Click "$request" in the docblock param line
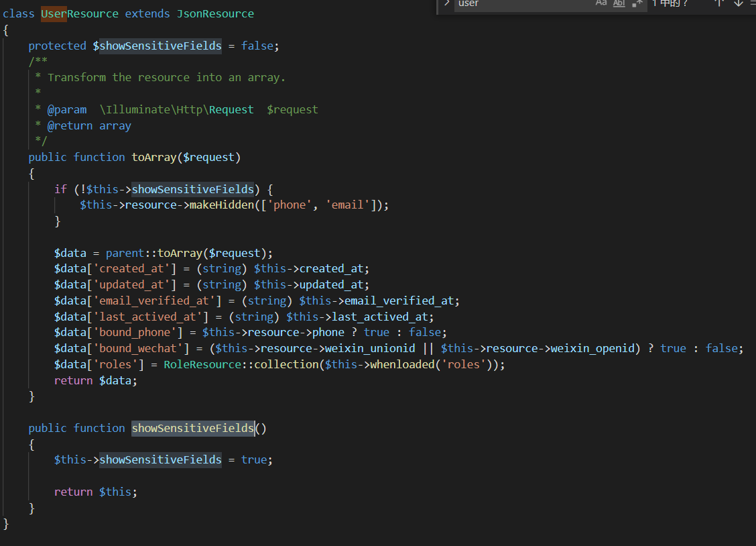The image size is (756, 546). click(x=293, y=110)
